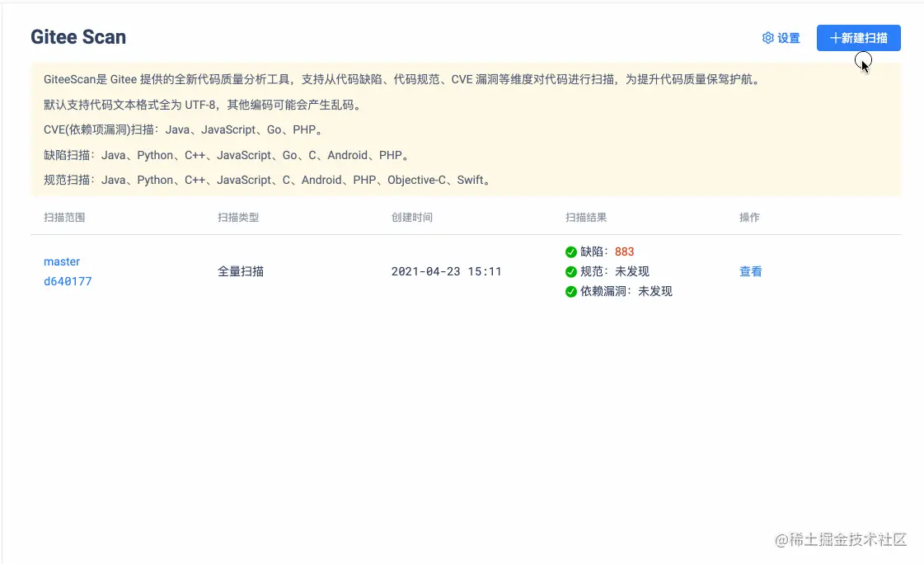The height and width of the screenshot is (564, 924).
Task: Click the 缺陷扫描 supported languages line
Action: tap(227, 155)
